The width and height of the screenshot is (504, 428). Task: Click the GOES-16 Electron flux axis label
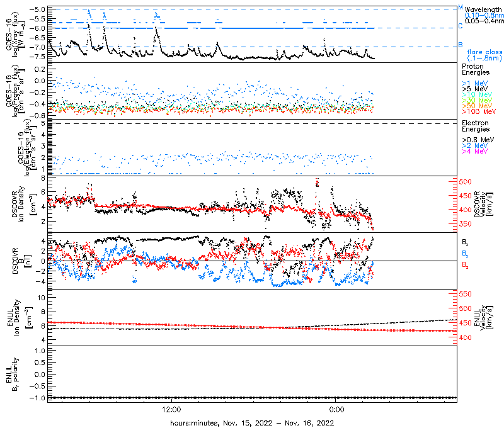27,149
